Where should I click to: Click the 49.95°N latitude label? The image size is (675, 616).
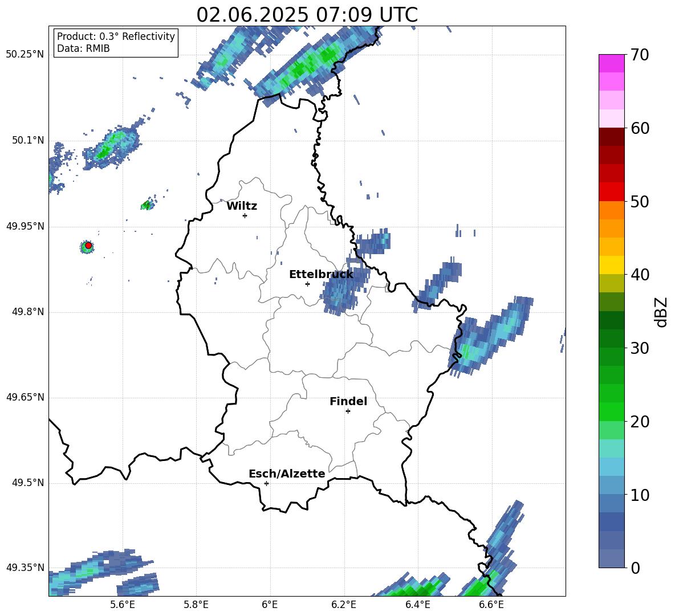25,226
